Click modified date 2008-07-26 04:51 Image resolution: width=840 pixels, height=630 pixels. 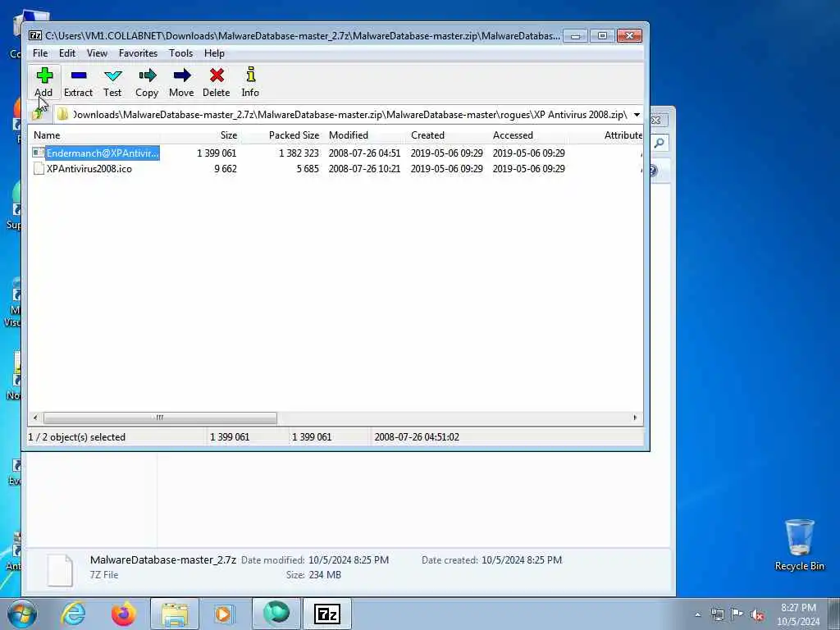click(364, 153)
